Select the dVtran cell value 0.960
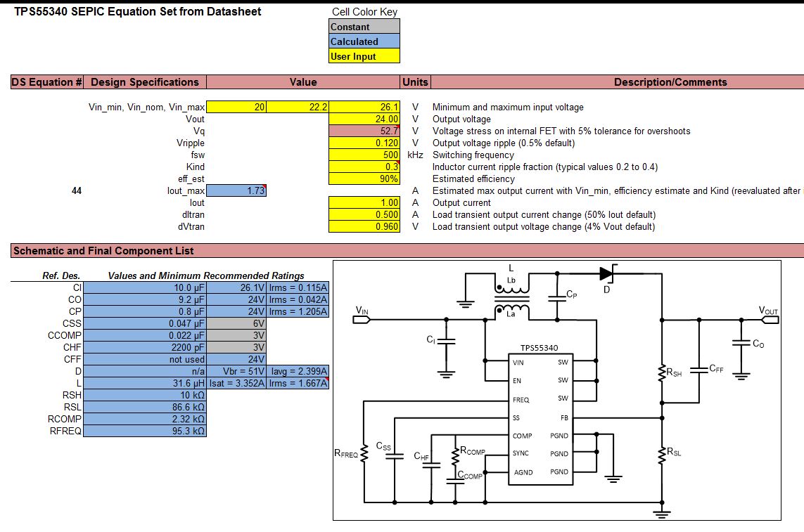Viewport: 804px width, 532px height. 364,226
